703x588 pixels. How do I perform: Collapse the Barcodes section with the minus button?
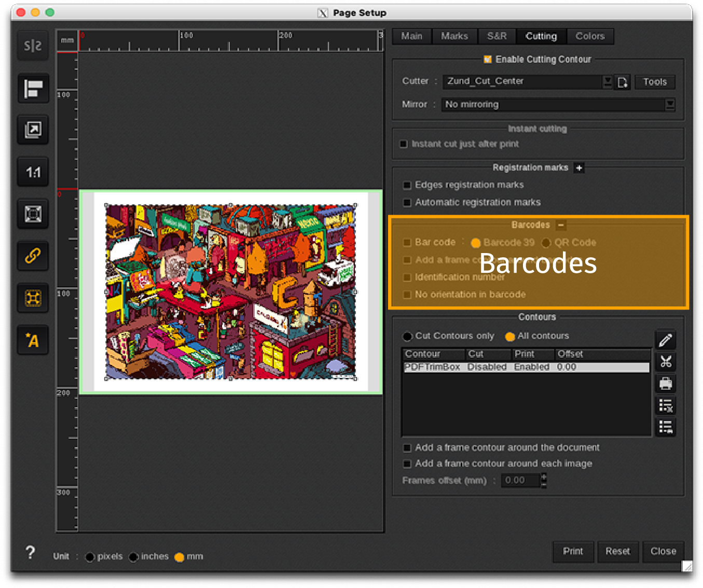[561, 225]
